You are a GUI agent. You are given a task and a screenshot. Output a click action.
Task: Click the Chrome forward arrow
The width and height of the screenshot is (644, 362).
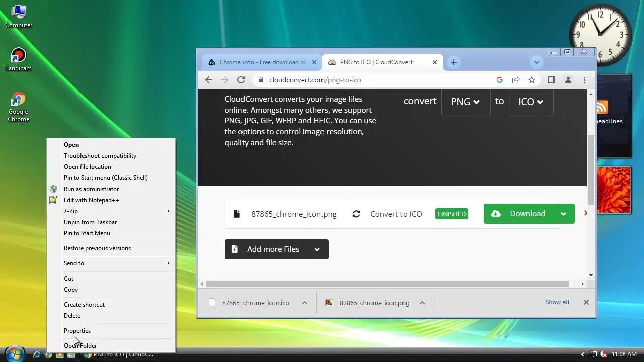225,80
